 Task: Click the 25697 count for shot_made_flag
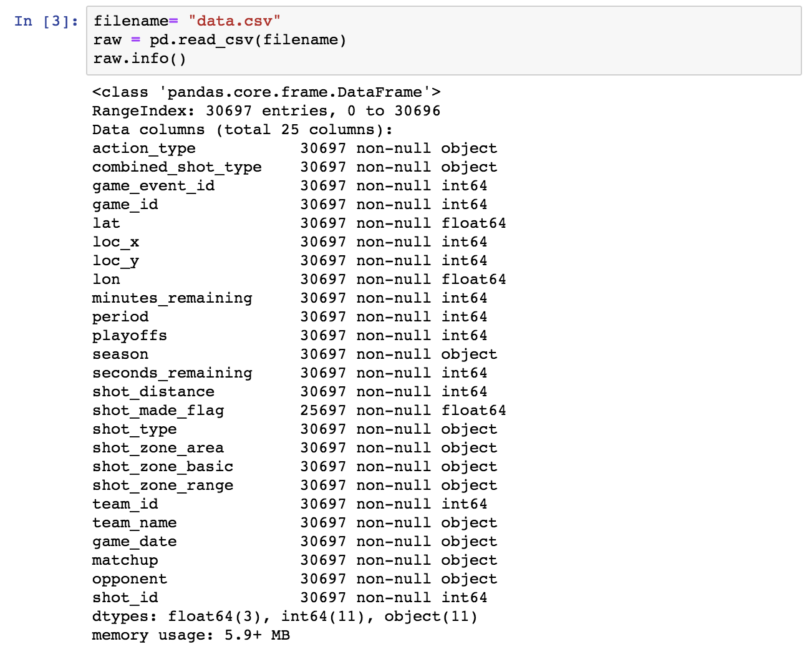click(x=323, y=411)
